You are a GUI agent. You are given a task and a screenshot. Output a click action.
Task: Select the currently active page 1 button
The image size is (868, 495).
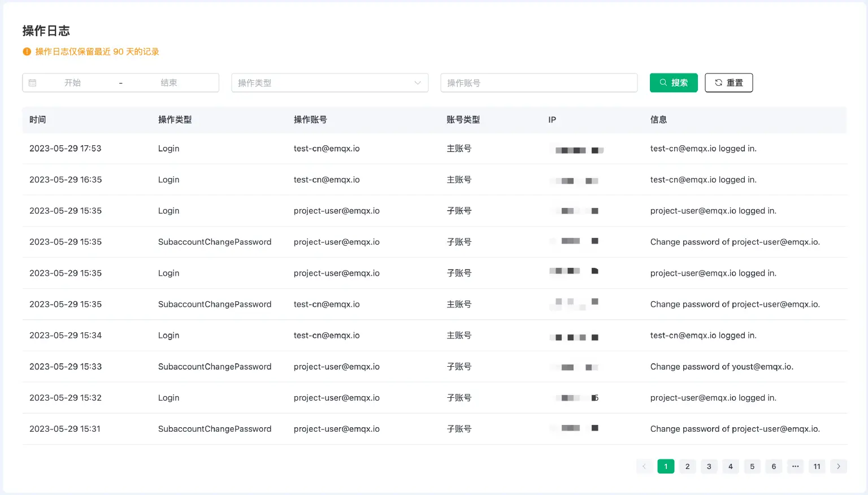tap(666, 466)
